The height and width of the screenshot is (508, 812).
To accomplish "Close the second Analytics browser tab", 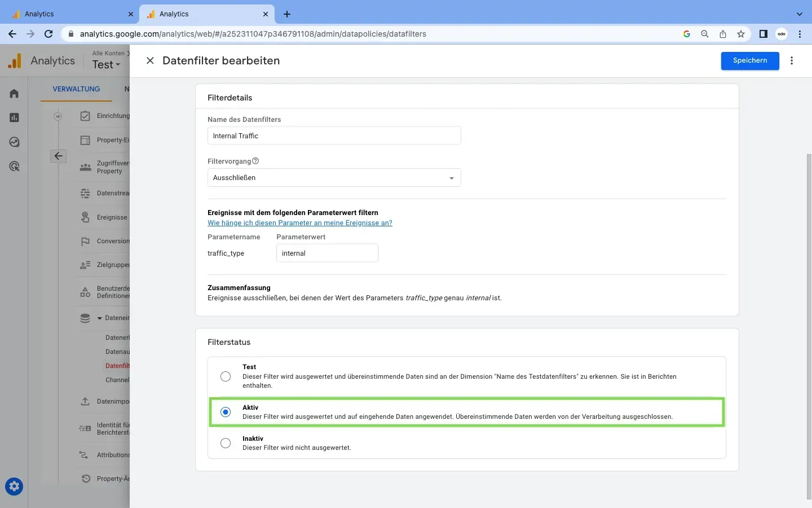I will click(266, 14).
